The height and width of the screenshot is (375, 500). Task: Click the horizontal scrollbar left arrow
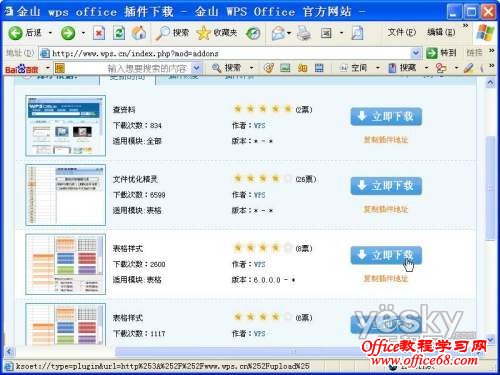tap(10, 351)
